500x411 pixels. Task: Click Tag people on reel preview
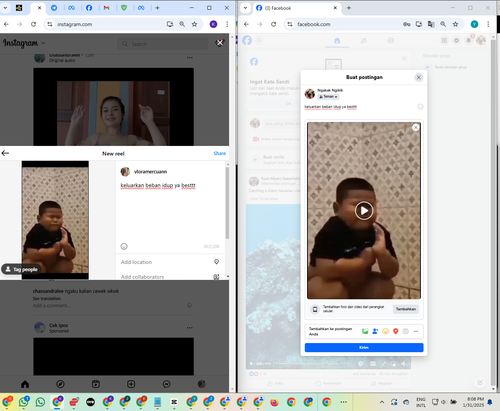point(22,269)
